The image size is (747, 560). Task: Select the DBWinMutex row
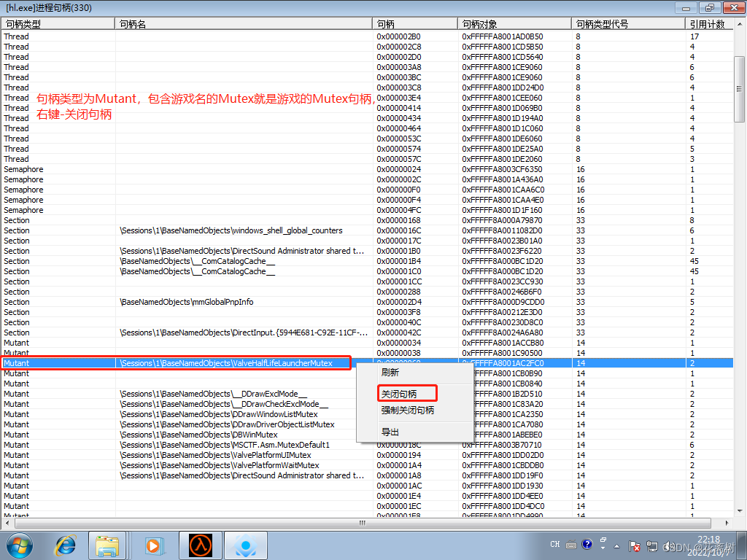click(x=367, y=435)
